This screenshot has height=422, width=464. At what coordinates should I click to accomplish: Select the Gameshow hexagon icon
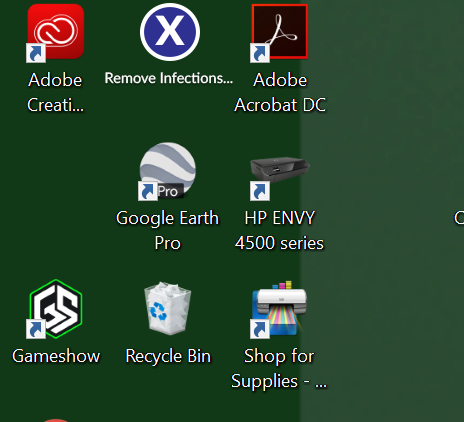[x=56, y=309]
